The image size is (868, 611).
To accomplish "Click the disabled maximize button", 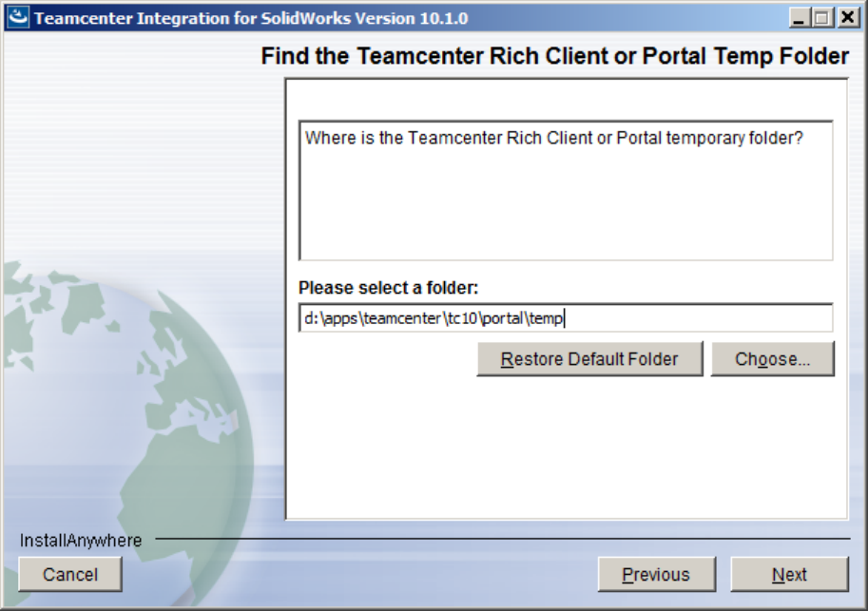I will (822, 18).
